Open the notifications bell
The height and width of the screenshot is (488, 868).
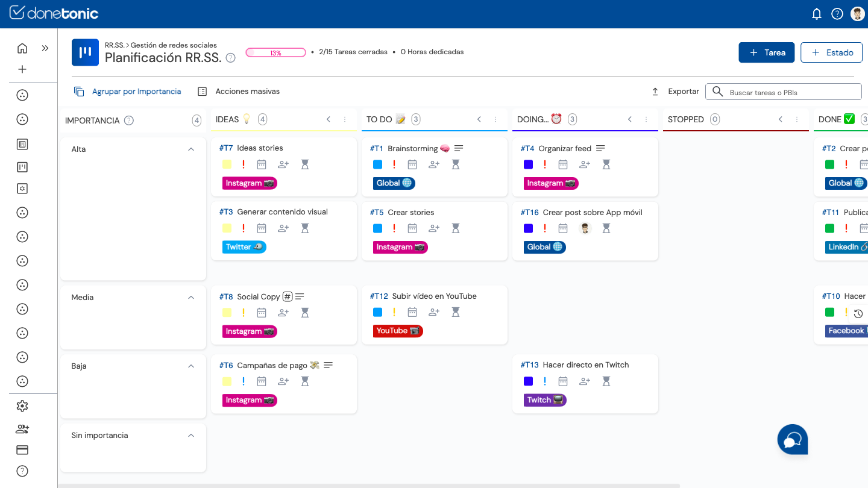[x=817, y=14]
